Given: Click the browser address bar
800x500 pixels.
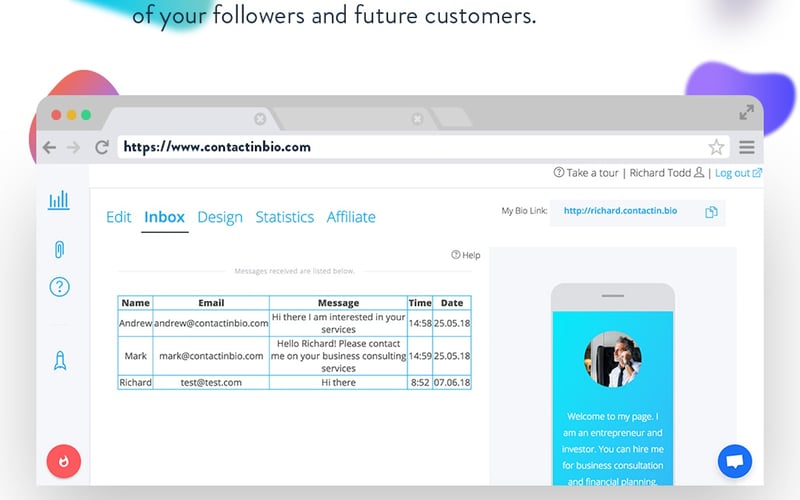Looking at the screenshot, I should point(423,147).
